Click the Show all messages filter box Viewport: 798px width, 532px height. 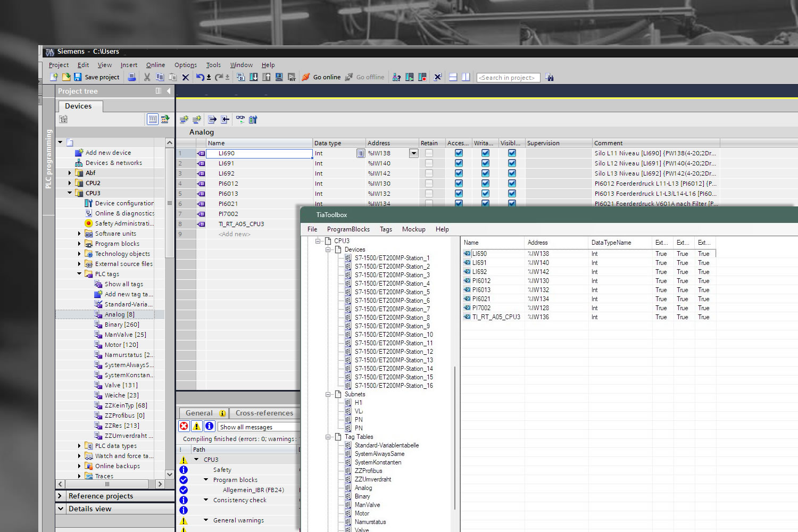point(260,427)
